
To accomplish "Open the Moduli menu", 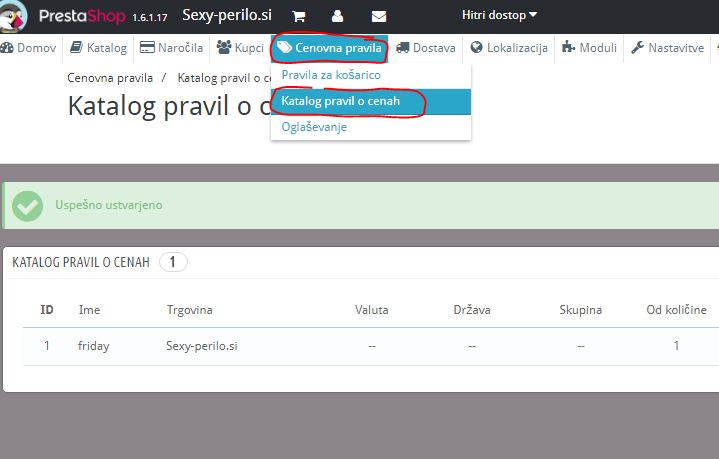I will click(589, 48).
